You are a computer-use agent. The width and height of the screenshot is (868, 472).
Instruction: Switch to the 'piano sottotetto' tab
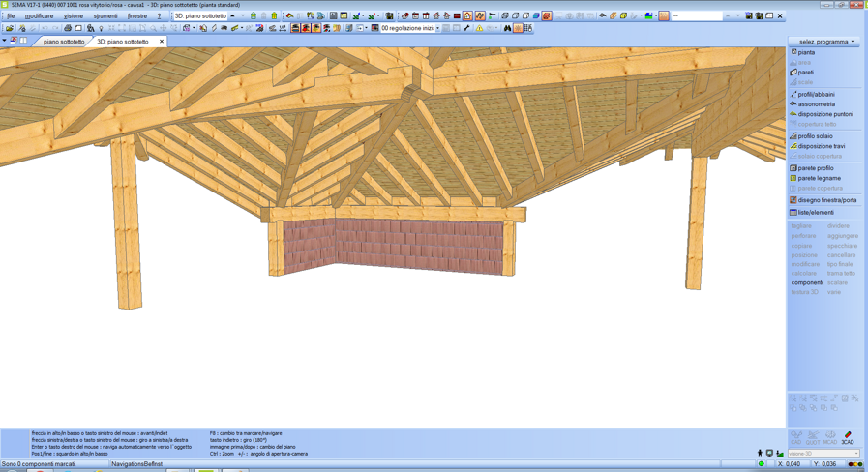[x=63, y=42]
